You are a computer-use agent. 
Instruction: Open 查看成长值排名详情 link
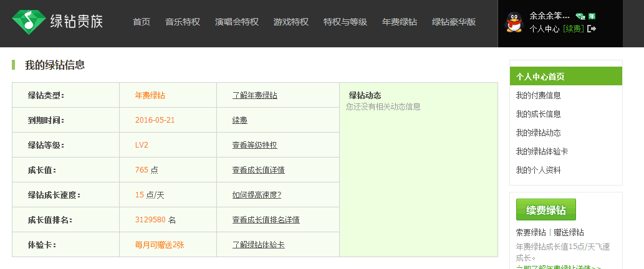point(266,220)
